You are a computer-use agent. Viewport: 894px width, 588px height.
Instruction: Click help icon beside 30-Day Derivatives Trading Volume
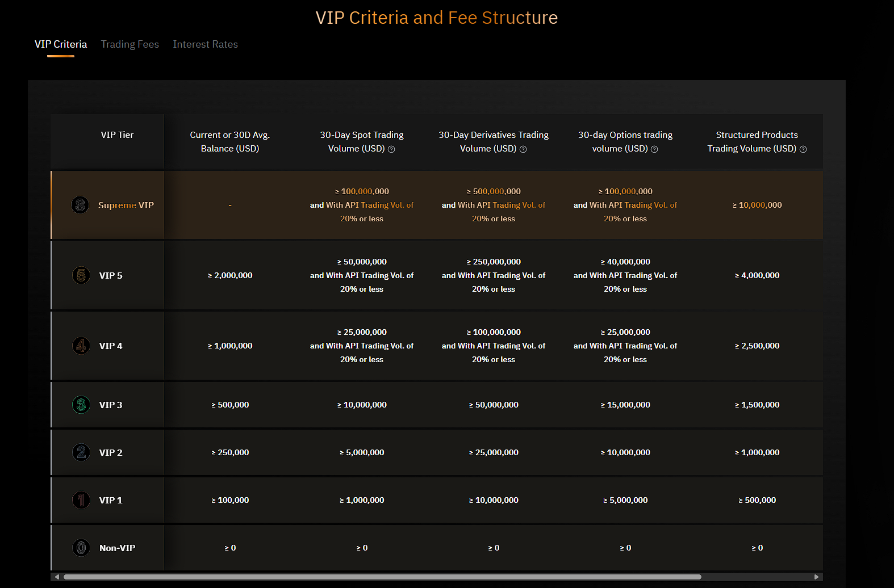click(x=523, y=149)
